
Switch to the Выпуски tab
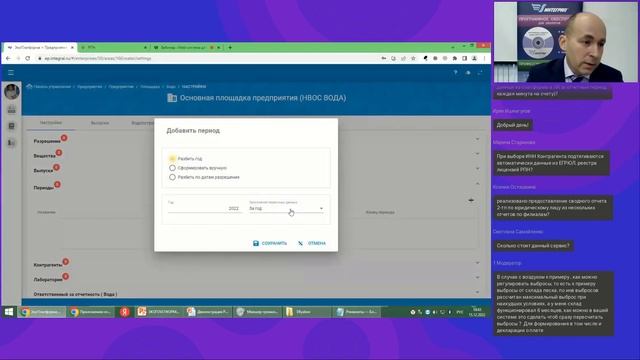pos(100,123)
